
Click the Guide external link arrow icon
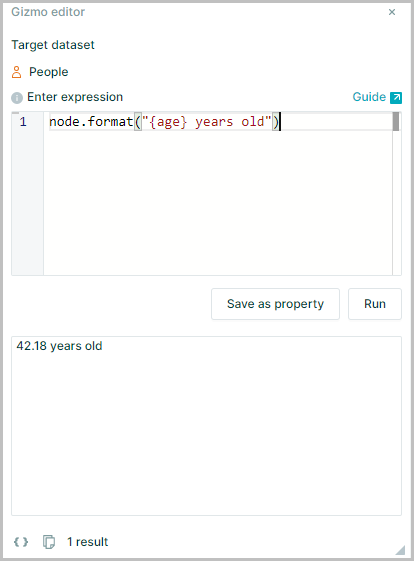[396, 98]
